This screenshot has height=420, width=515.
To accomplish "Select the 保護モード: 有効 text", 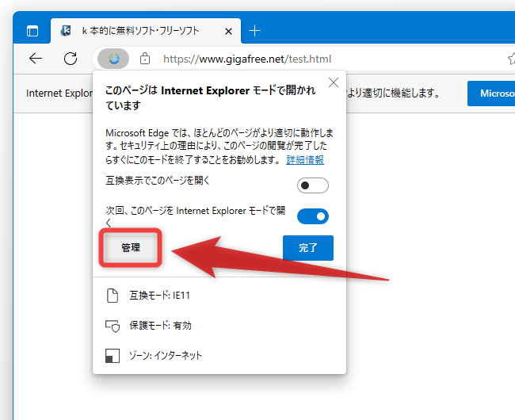I will pyautogui.click(x=160, y=326).
